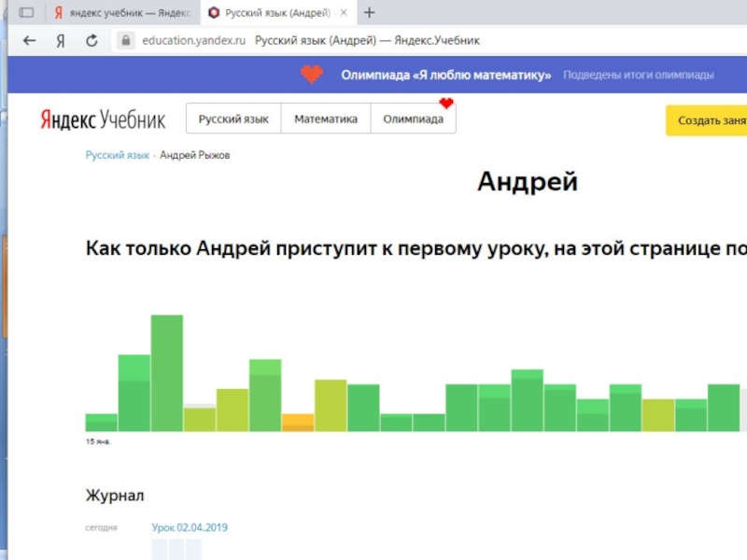Viewport: 747px width, 560px height.
Task: Toggle the browser sidebar panel icon
Action: pyautogui.click(x=26, y=12)
